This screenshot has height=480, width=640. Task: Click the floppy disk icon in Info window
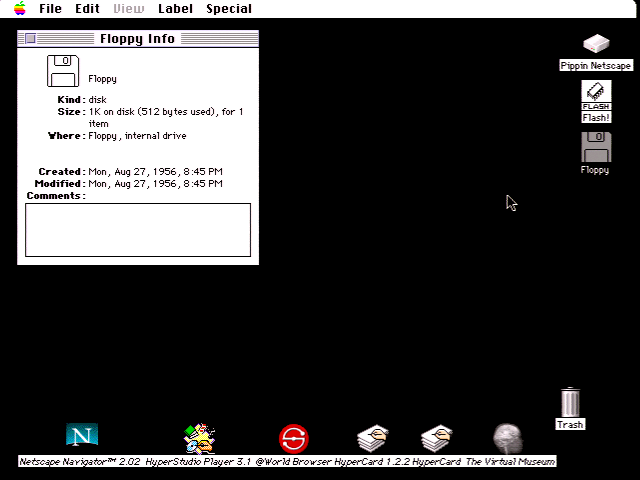click(63, 71)
